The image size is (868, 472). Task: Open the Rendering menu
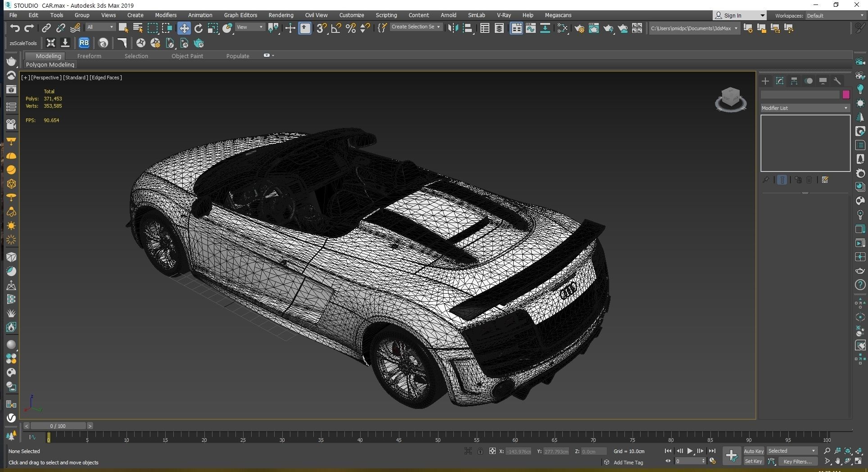pos(281,15)
